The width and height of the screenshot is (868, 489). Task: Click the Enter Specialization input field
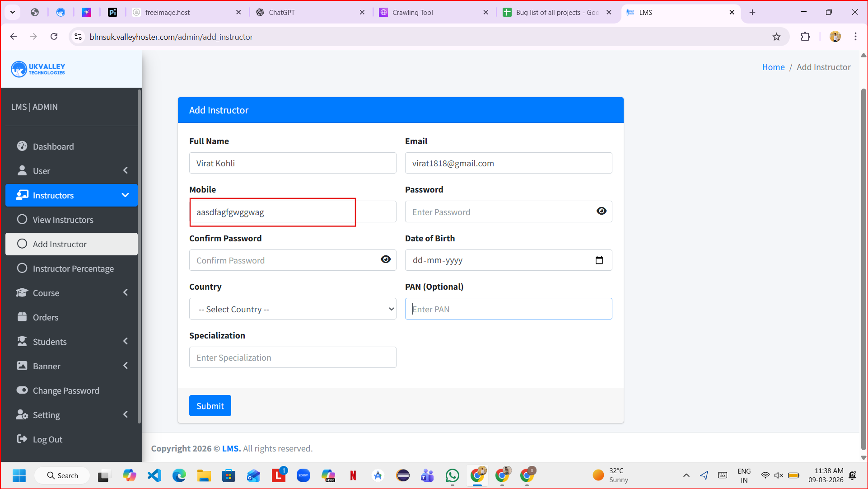click(293, 357)
